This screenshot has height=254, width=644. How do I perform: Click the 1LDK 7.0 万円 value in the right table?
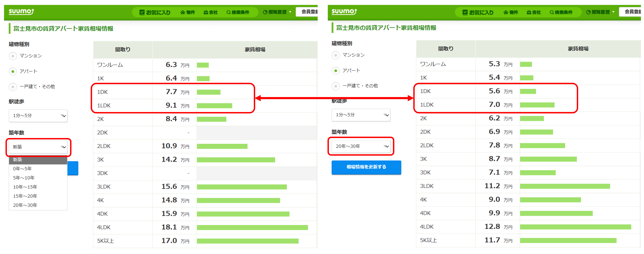click(501, 105)
